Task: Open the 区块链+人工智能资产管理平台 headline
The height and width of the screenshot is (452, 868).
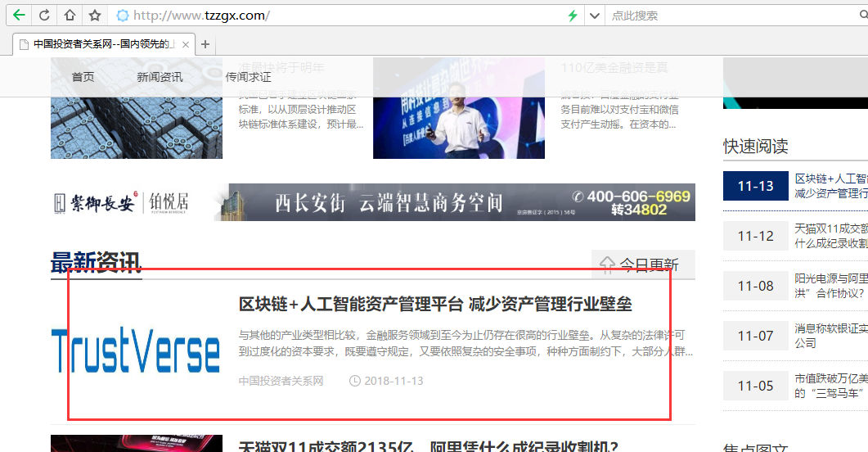Action: (435, 304)
